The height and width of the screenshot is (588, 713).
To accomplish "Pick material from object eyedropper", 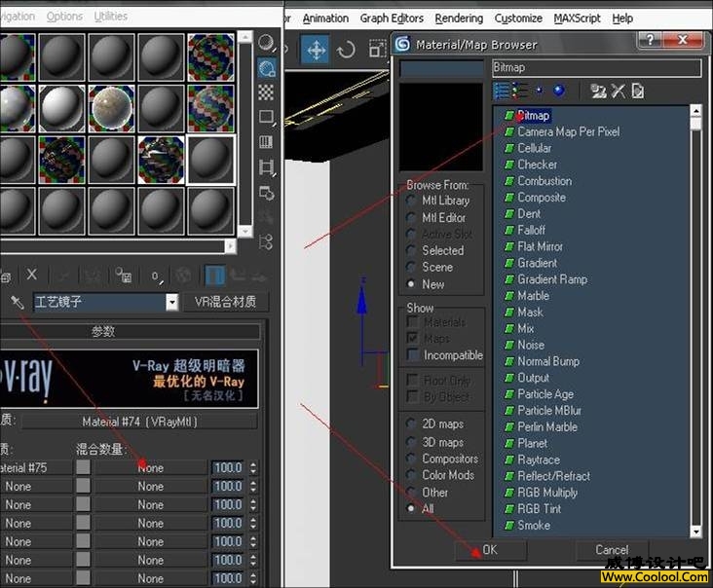I will 18,302.
